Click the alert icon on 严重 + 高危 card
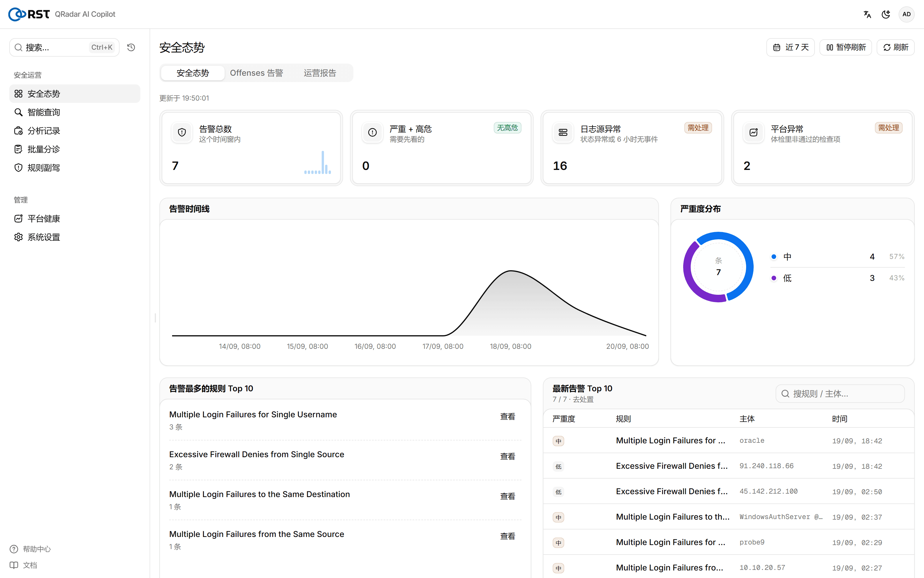Viewport: 924px width, 578px height. [372, 133]
